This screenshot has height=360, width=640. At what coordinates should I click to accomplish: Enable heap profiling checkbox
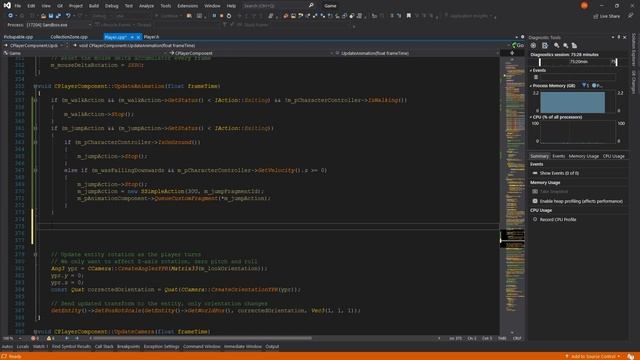pos(535,201)
